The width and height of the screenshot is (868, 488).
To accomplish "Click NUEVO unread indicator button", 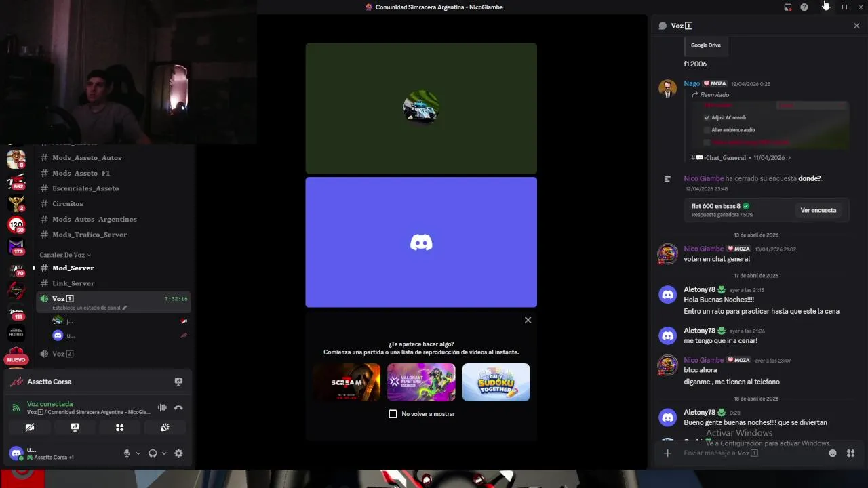I will (16, 360).
